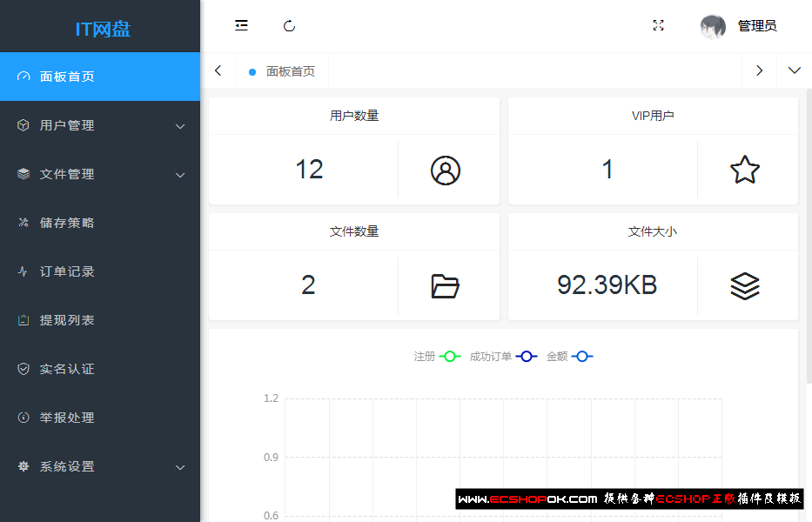This screenshot has height=522, width=812.
Task: Click the tools icon next to 储存策略
Action: [23, 223]
